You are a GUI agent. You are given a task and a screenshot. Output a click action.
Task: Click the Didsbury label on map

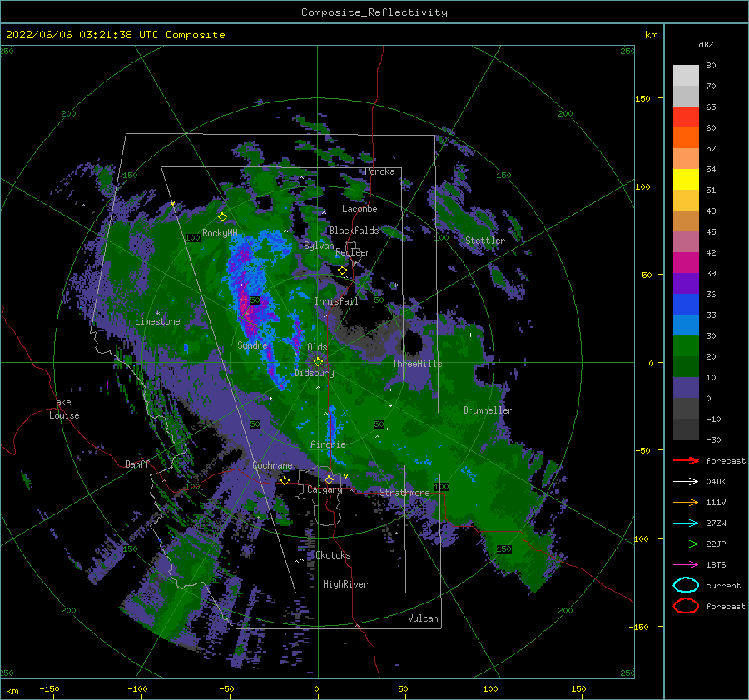314,373
